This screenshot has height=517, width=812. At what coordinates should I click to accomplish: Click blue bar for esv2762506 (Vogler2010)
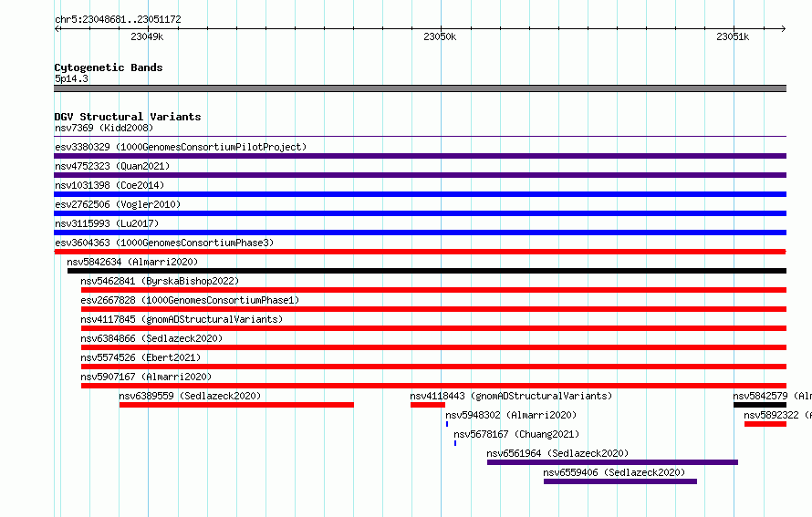pyautogui.click(x=420, y=213)
